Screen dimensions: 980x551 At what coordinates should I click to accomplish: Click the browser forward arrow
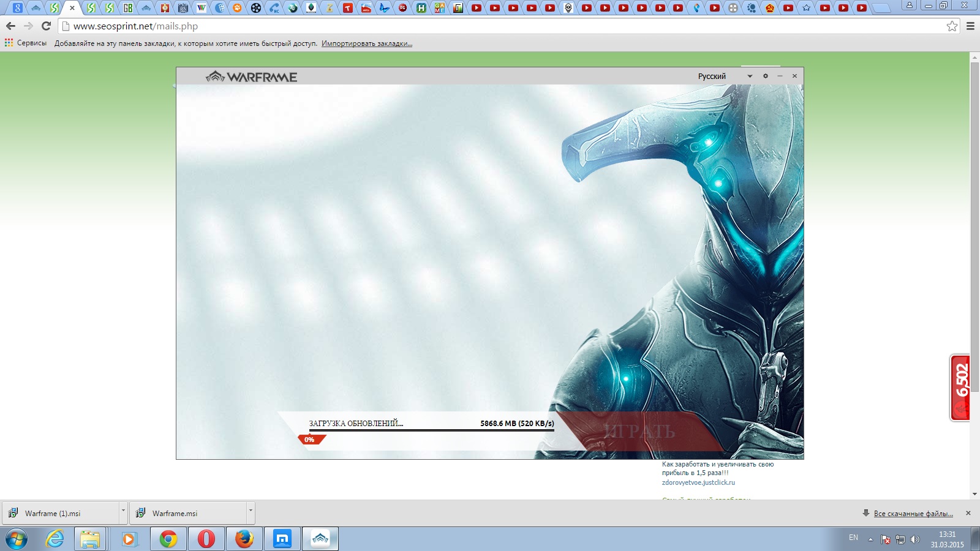click(28, 26)
